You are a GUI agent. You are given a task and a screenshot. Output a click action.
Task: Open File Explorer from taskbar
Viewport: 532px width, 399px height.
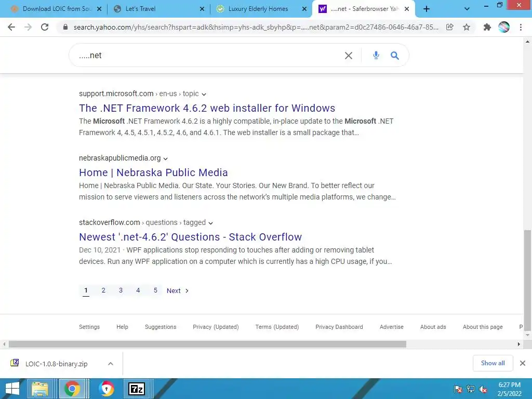point(40,389)
